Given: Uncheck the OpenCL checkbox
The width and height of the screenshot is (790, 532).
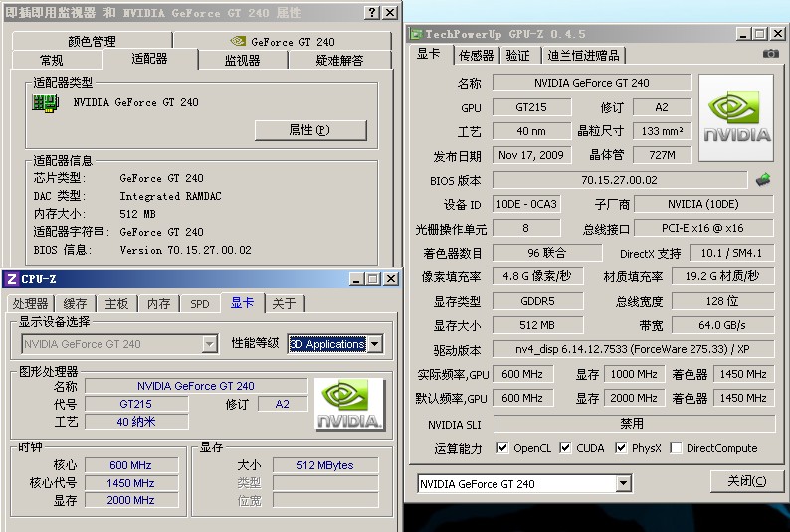Looking at the screenshot, I should [x=502, y=448].
